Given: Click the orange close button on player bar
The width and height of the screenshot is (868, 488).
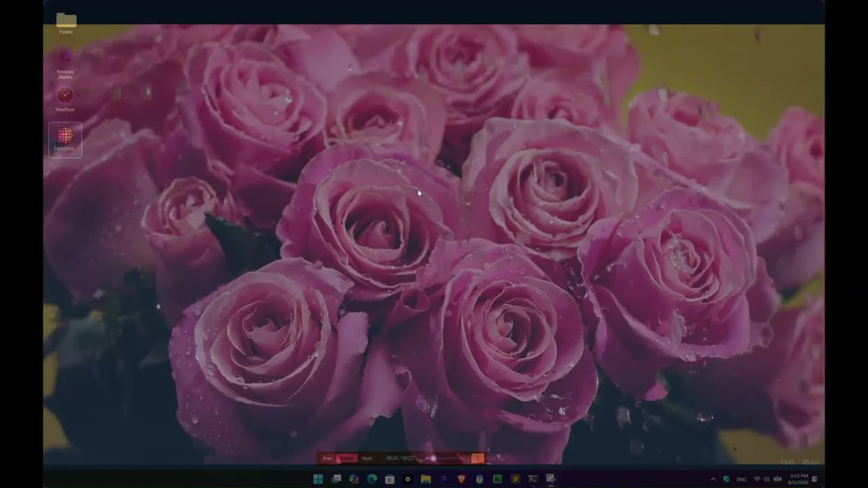Looking at the screenshot, I should point(477,458).
